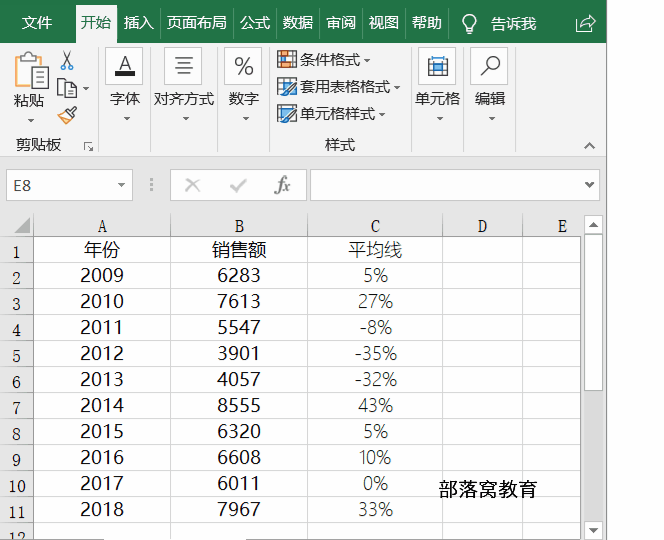
Task: Click the insert function fx icon
Action: (x=283, y=185)
